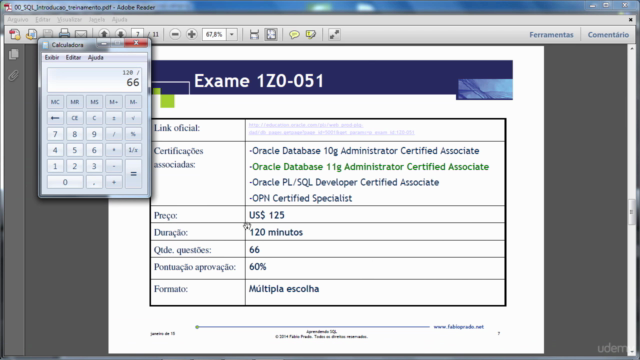This screenshot has width=640, height=360.
Task: Click the MC memory clear key
Action: [x=55, y=102]
